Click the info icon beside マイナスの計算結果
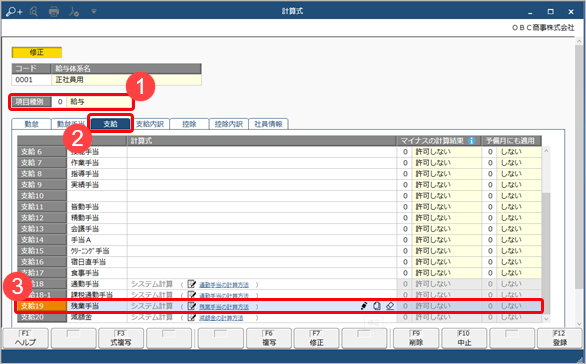586x364 pixels. (x=472, y=141)
